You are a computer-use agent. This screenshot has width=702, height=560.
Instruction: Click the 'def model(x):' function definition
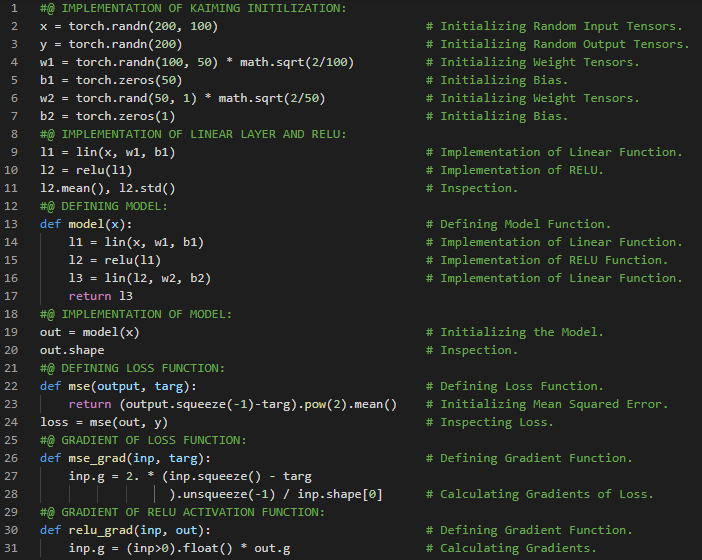86,224
